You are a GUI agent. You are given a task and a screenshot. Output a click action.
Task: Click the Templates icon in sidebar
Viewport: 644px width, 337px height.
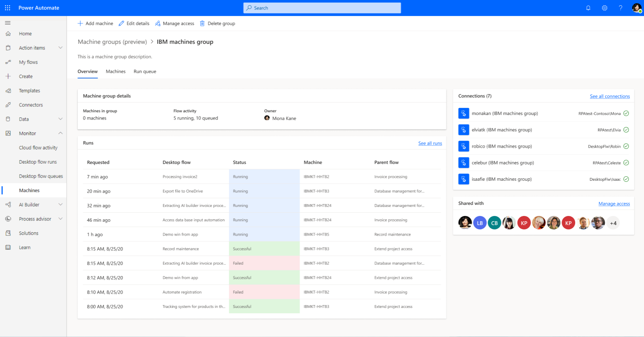click(x=8, y=90)
